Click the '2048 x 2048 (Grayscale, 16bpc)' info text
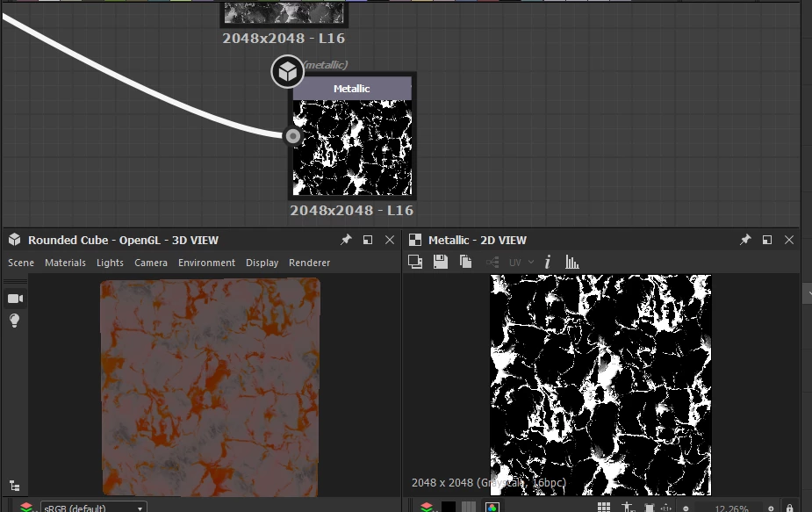Viewport: 812px width, 512px height. point(488,482)
